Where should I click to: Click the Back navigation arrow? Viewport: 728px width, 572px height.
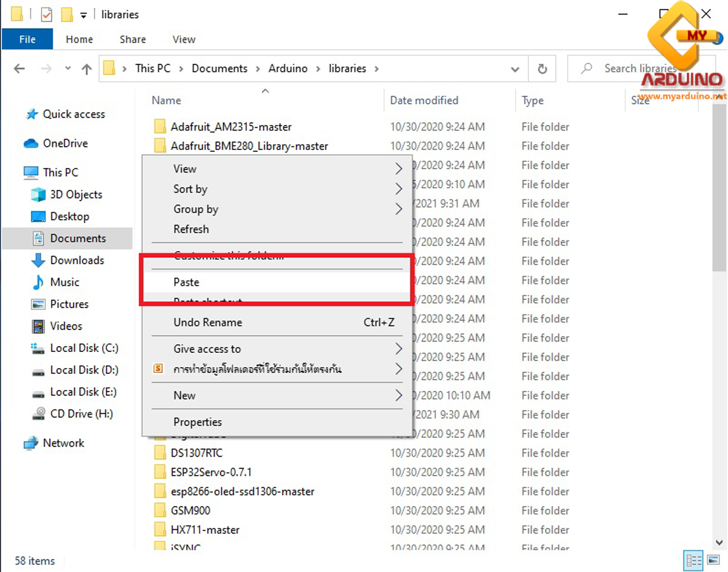19,69
